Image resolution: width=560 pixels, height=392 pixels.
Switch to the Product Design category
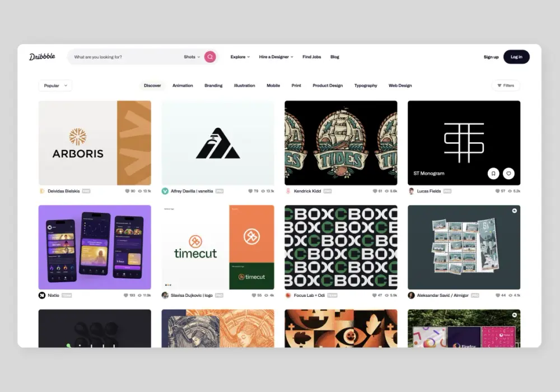pyautogui.click(x=328, y=86)
